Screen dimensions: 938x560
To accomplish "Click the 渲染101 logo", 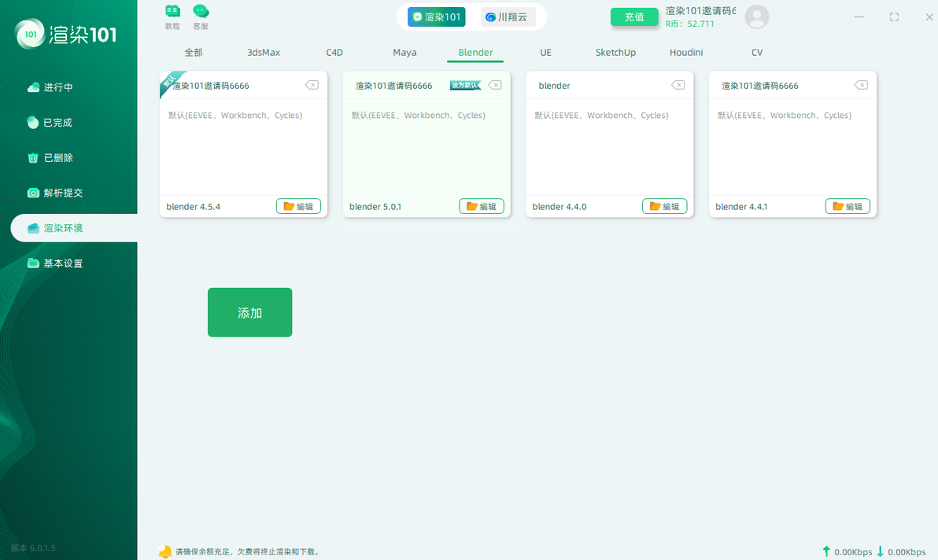I will 66,34.
